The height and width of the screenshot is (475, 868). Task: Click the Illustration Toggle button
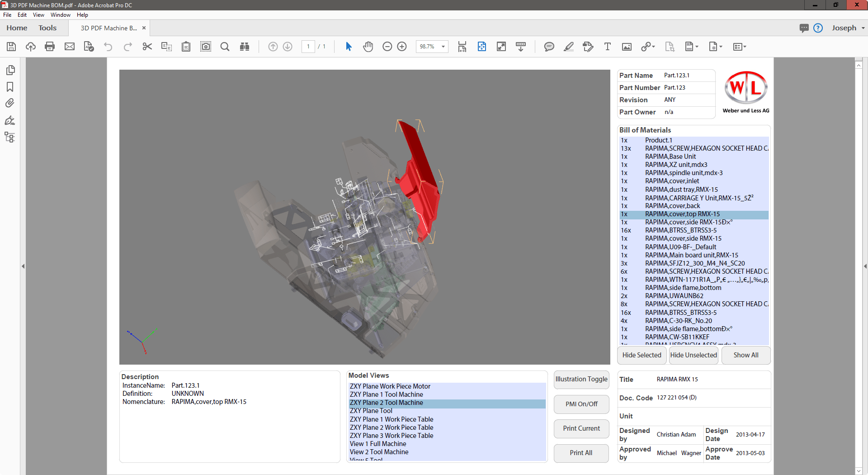point(581,379)
